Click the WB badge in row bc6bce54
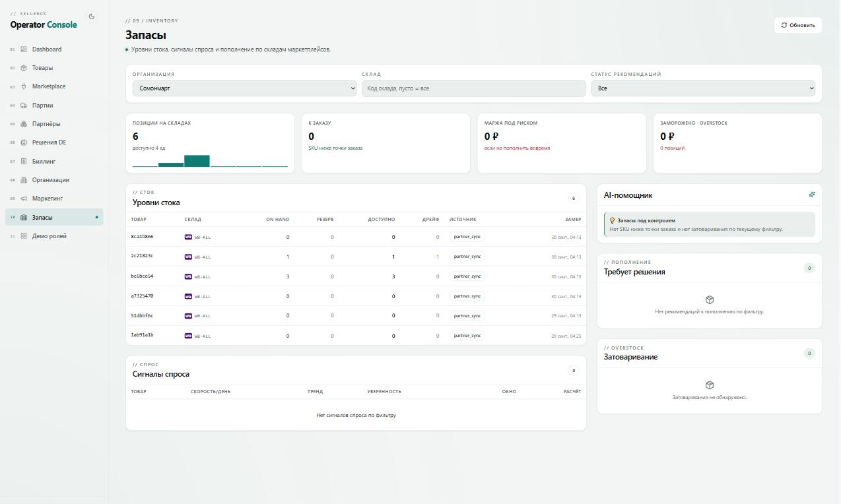Image resolution: width=841 pixels, height=504 pixels. tap(188, 276)
